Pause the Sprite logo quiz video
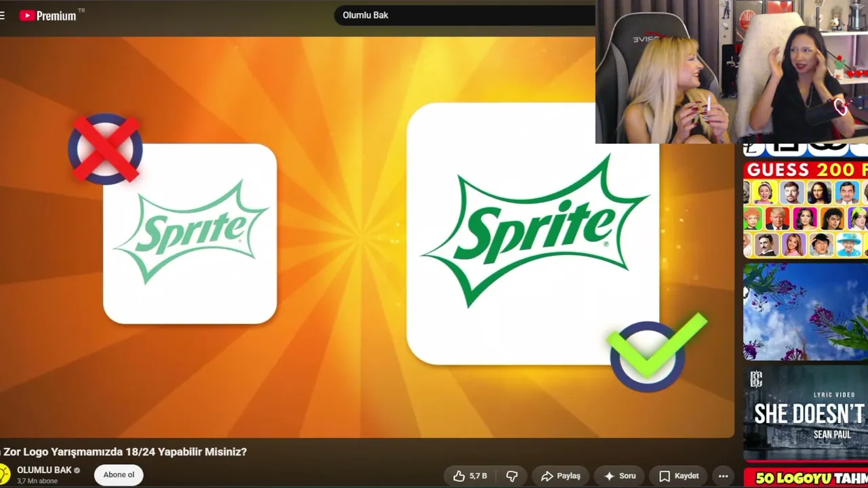The height and width of the screenshot is (488, 868). (366, 237)
